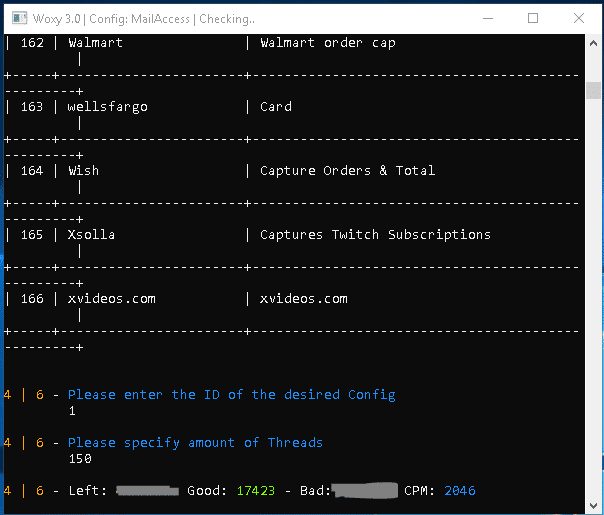The width and height of the screenshot is (604, 515).
Task: Click the 'Capture Orders & Total' description
Action: [x=347, y=171]
